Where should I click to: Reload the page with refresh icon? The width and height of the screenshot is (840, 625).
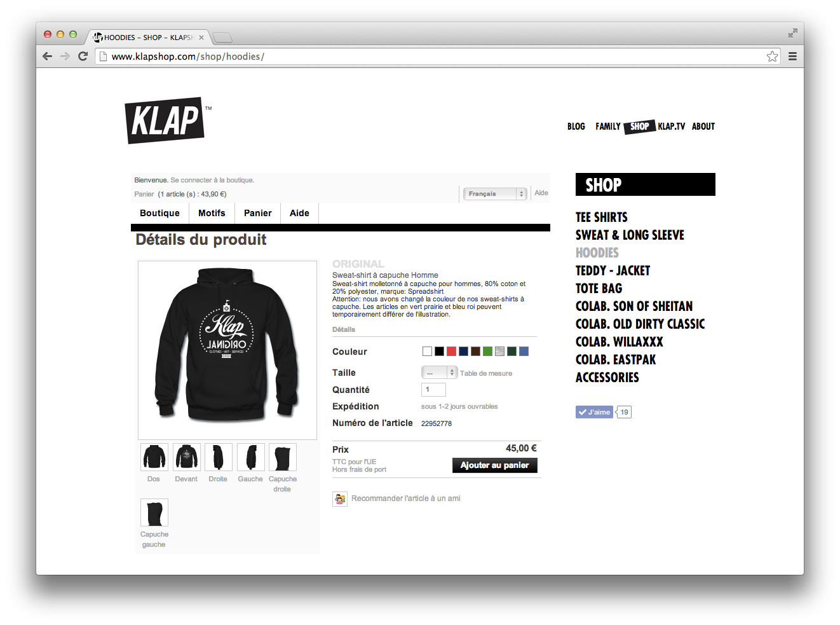(83, 57)
